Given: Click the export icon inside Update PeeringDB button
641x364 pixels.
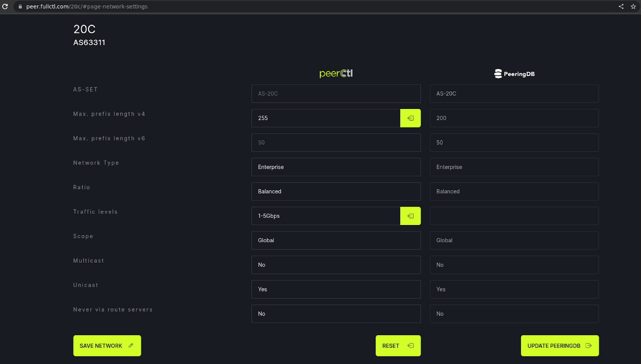Looking at the screenshot, I should 588,345.
